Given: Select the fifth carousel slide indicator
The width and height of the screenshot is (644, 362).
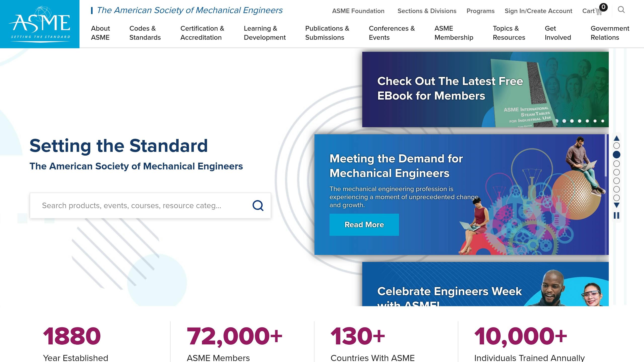Looking at the screenshot, I should point(616,181).
